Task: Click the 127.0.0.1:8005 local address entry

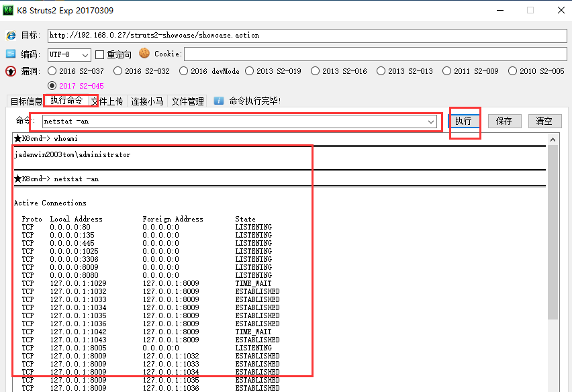Action: (78, 348)
